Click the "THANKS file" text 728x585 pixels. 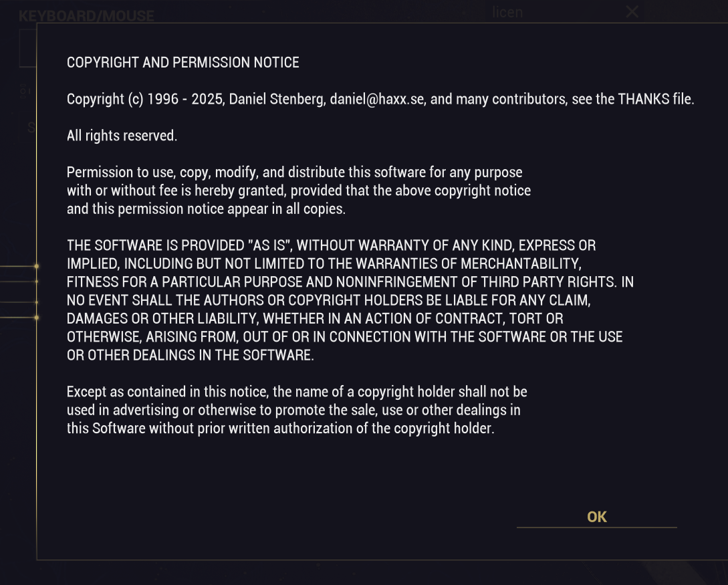point(656,100)
